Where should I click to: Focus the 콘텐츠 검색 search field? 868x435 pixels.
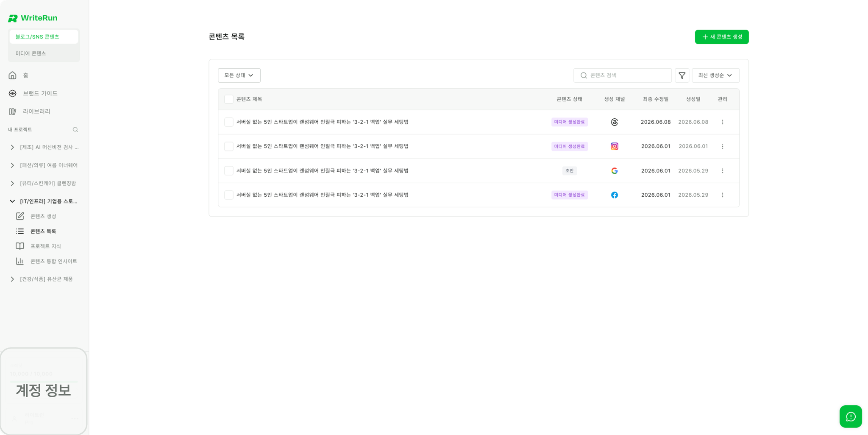[622, 75]
